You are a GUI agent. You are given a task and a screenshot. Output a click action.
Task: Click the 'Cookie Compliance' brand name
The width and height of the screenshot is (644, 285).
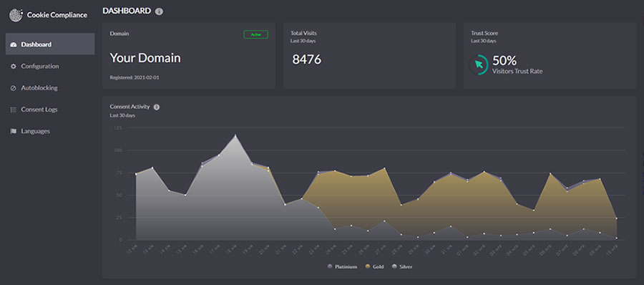tap(57, 15)
